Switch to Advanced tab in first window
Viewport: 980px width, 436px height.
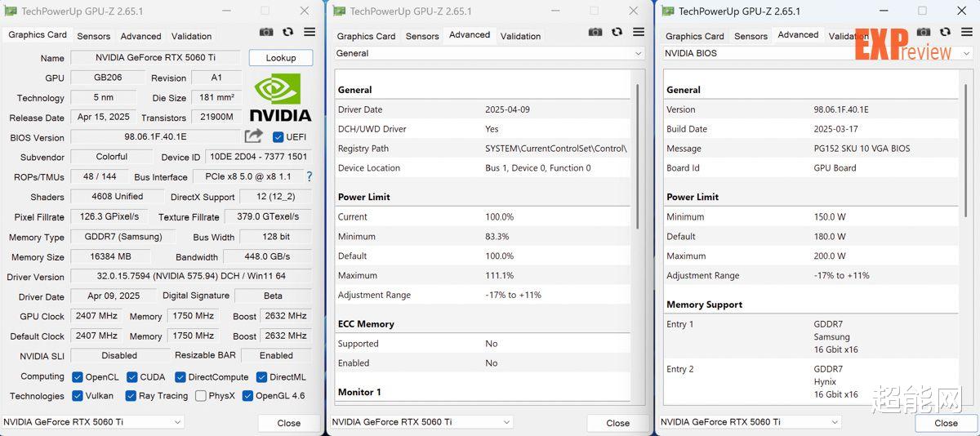[x=141, y=36]
